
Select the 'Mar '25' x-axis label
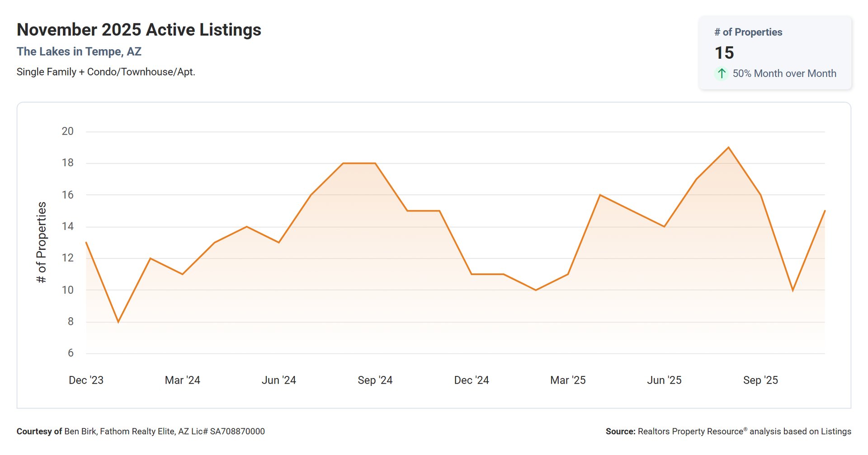tap(567, 380)
